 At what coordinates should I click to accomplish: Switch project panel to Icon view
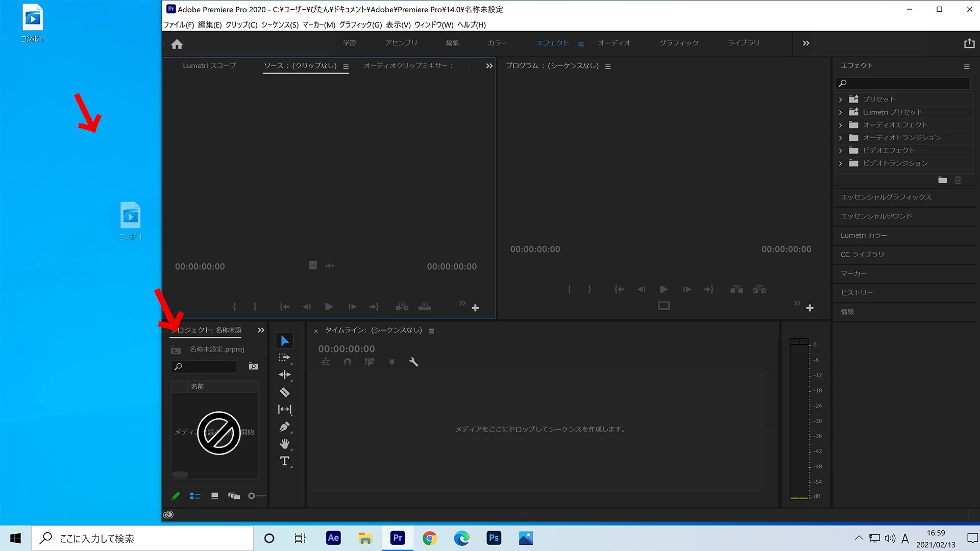pos(215,496)
